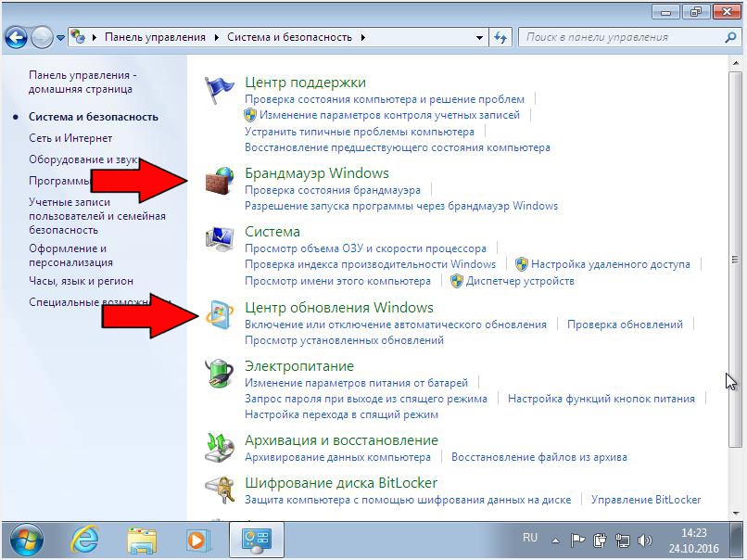Click the search magnifier icon
The width and height of the screenshot is (747, 560).
[729, 37]
